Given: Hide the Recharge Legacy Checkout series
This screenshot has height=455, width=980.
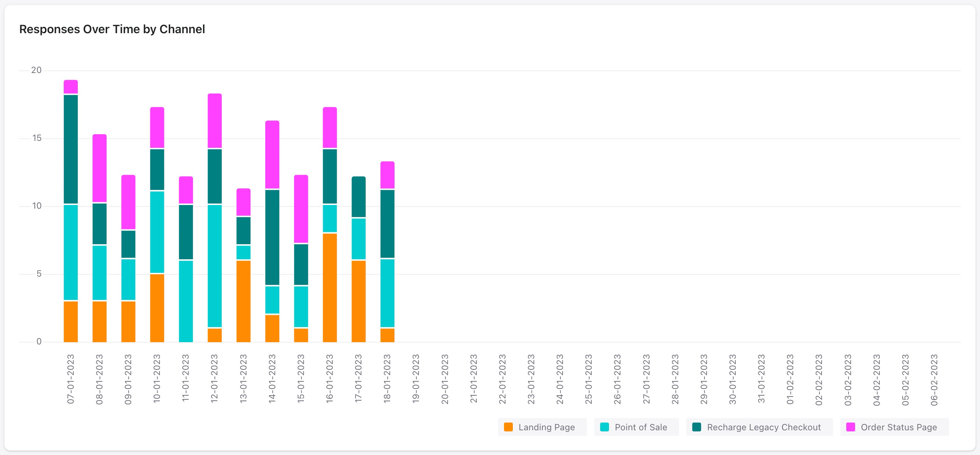Looking at the screenshot, I should 763,427.
